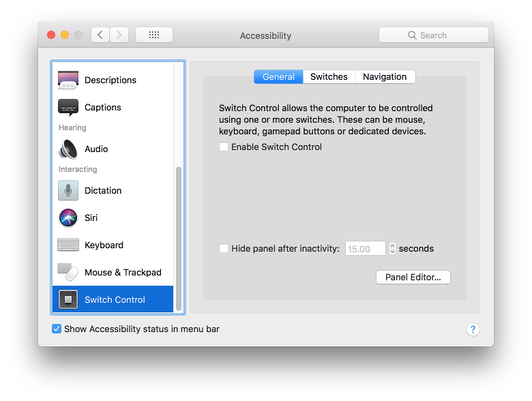Image resolution: width=532 pixels, height=401 pixels.
Task: Enable Switch Control checkbox
Action: [x=224, y=147]
